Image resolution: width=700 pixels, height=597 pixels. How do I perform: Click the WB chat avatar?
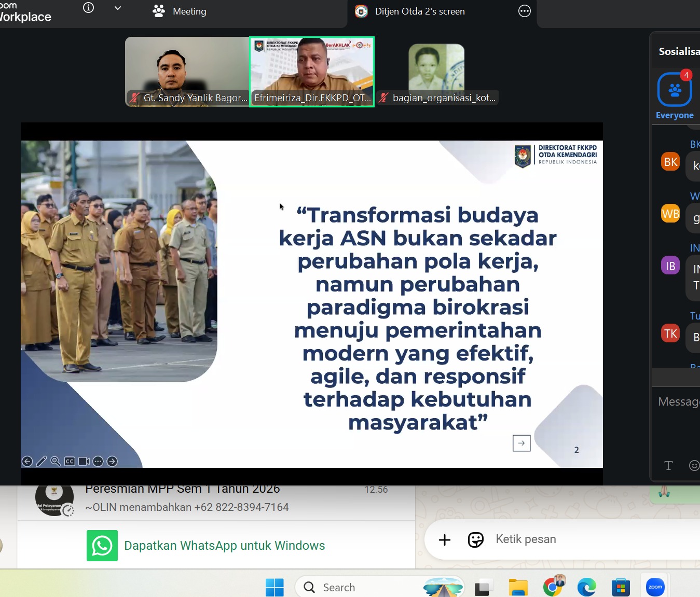[670, 213]
